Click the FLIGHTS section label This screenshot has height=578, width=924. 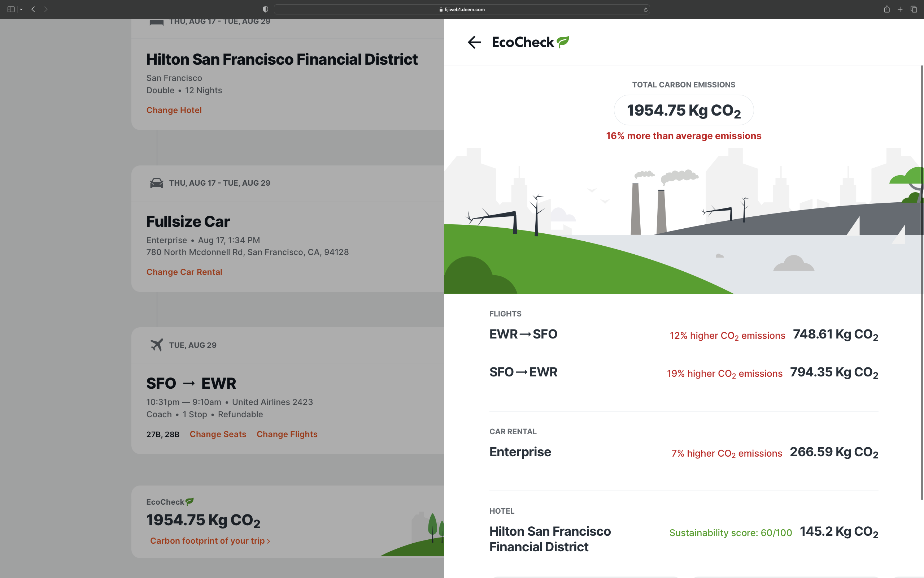pyautogui.click(x=505, y=314)
